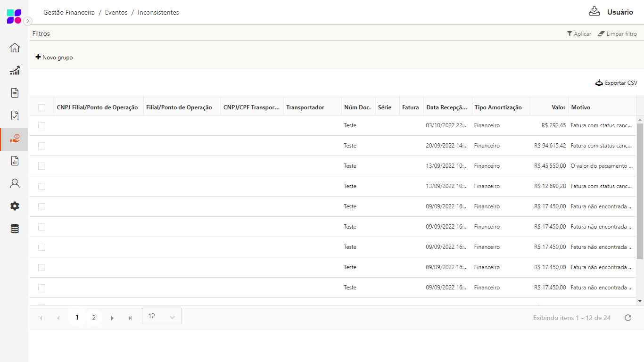Screen dimensions: 644x362
Task: Click the table's vertical scrollbar
Action: pyautogui.click(x=640, y=191)
